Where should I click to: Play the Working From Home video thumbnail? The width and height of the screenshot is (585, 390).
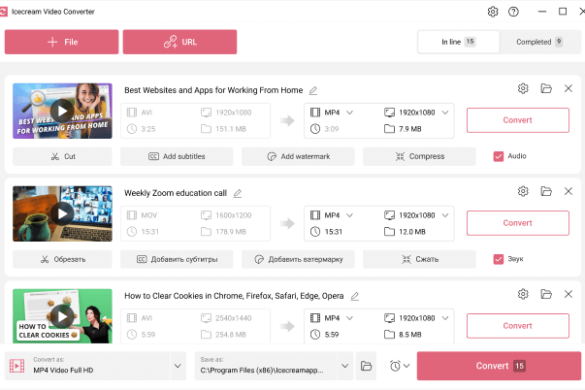[62, 111]
